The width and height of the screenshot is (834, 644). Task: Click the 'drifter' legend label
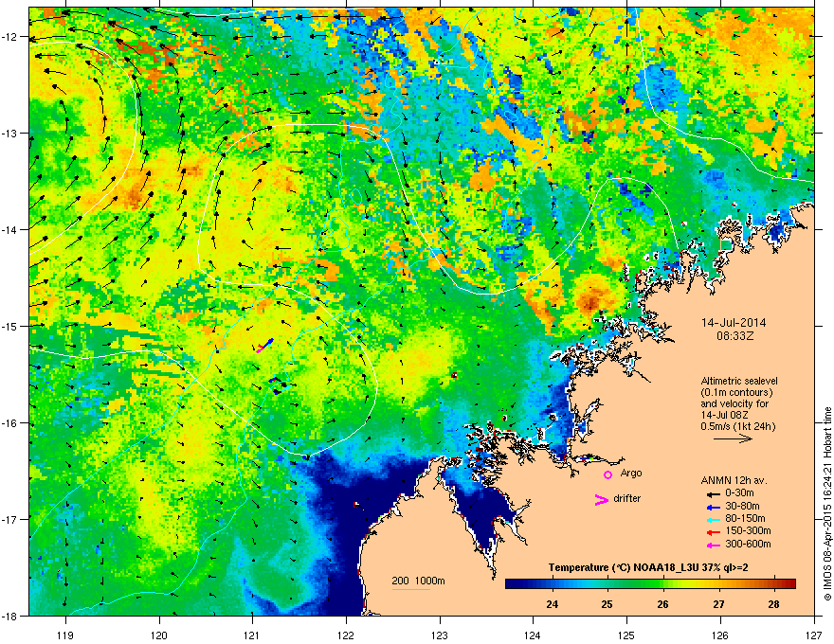[626, 498]
